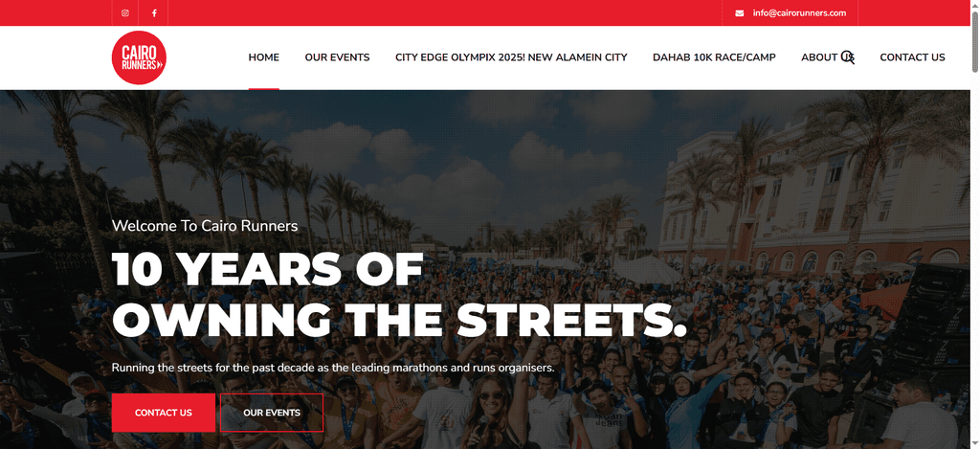
Task: Open OUR EVENTS in the navigation menu
Action: 338,57
